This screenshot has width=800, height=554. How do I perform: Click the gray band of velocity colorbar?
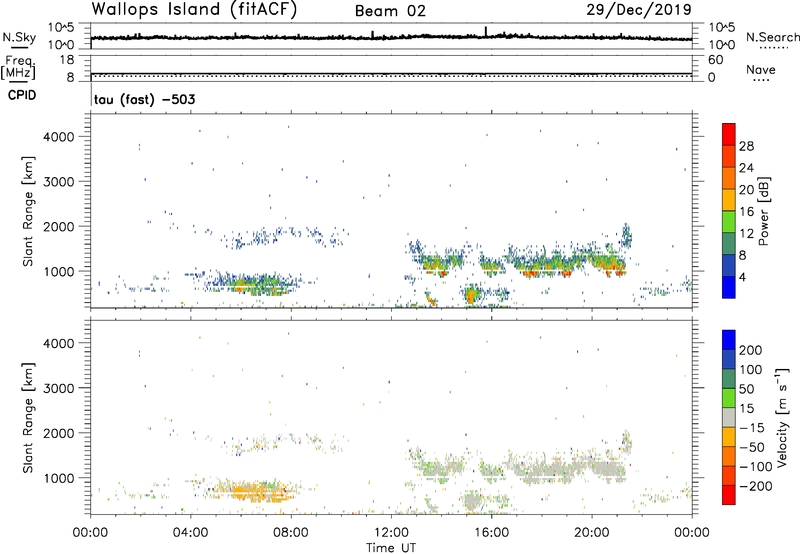coord(729,418)
